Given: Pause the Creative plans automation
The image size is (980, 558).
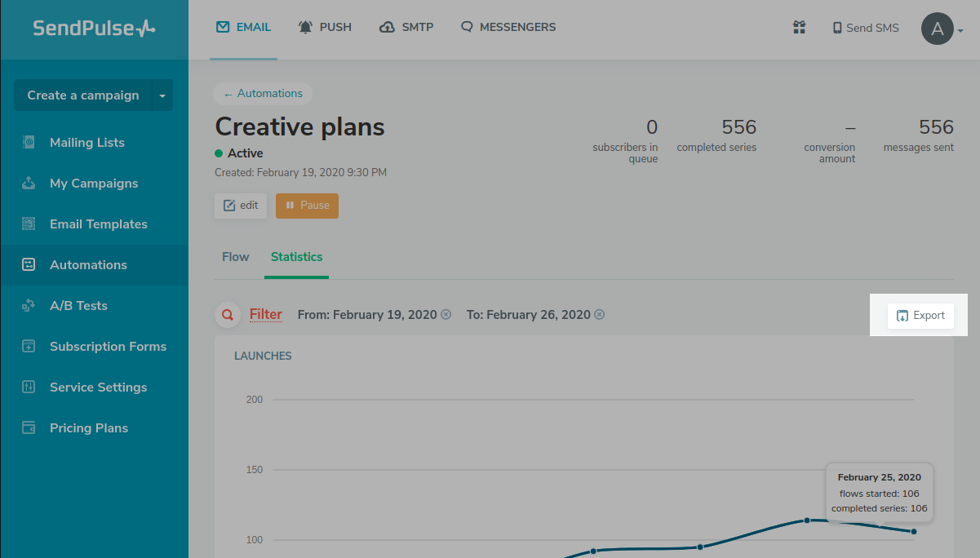Looking at the screenshot, I should pyautogui.click(x=307, y=206).
